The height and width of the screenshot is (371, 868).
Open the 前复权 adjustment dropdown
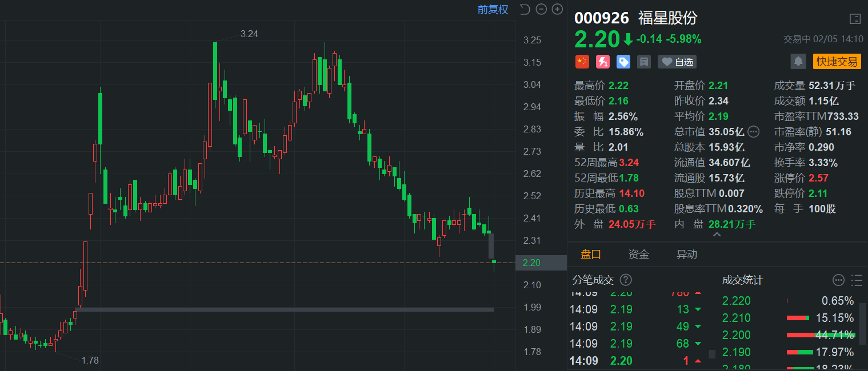click(x=493, y=9)
